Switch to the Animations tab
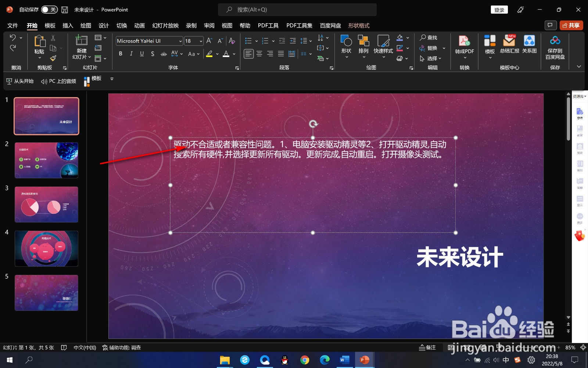Screen dimensions: 588x368 click(x=140, y=25)
